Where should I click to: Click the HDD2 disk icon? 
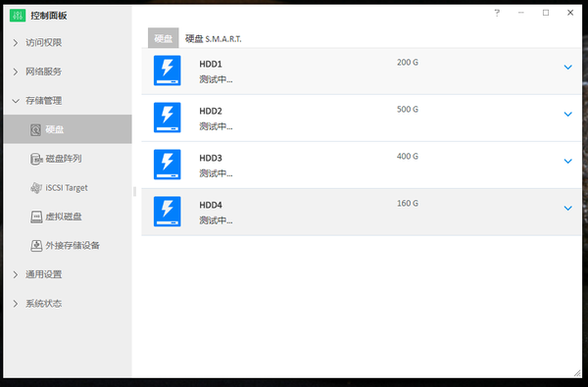[x=167, y=118]
